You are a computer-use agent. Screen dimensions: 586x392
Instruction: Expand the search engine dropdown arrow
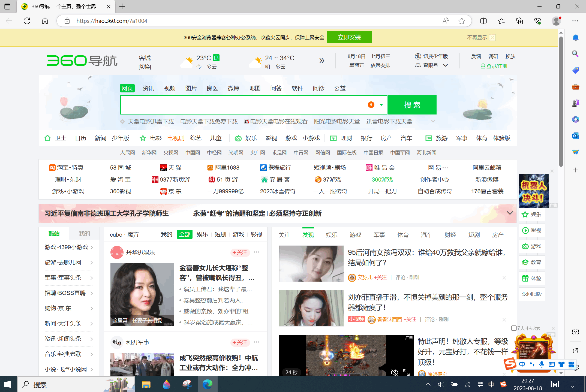381,105
